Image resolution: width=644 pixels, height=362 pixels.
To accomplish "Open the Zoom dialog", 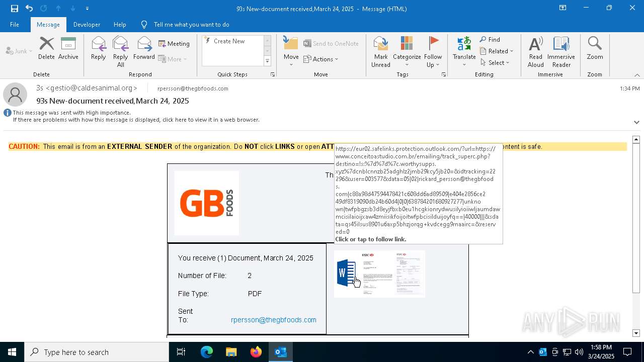I will coord(595,48).
